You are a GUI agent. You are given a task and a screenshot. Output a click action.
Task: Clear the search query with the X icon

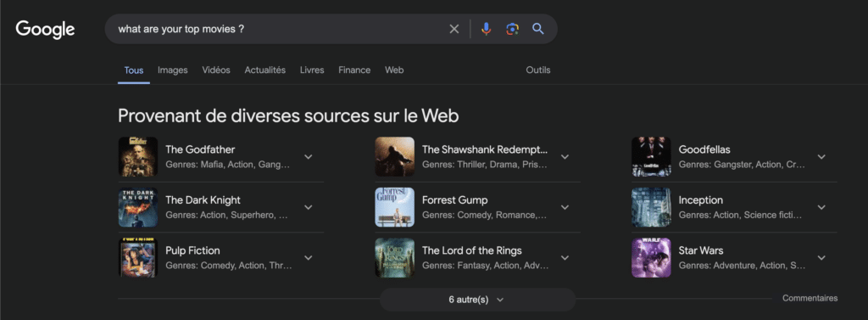[454, 30]
